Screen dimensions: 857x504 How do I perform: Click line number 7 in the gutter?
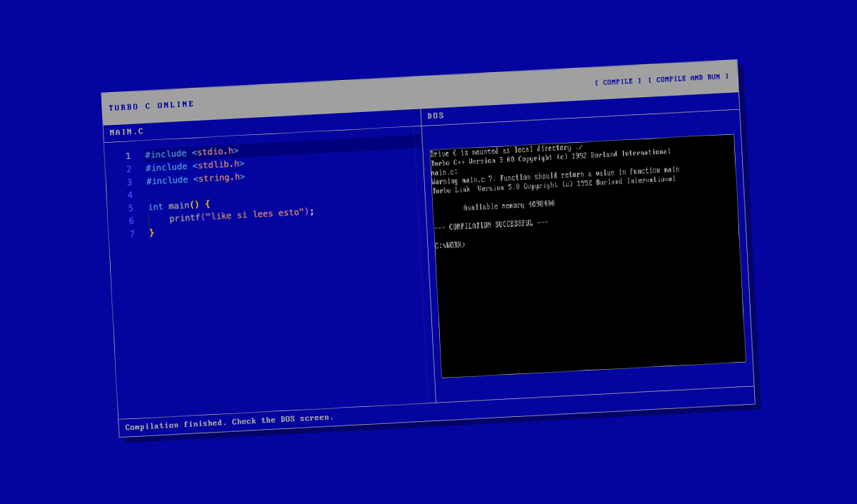[x=132, y=233]
